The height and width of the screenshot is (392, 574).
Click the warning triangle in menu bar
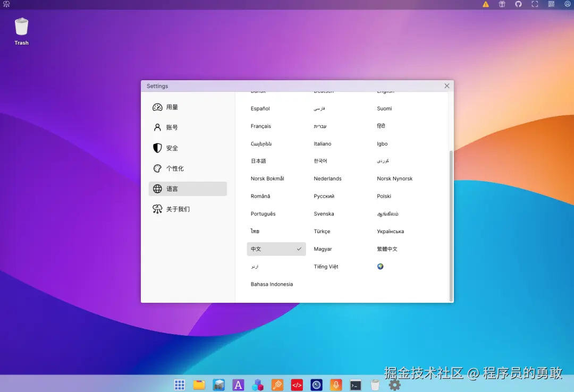click(485, 4)
